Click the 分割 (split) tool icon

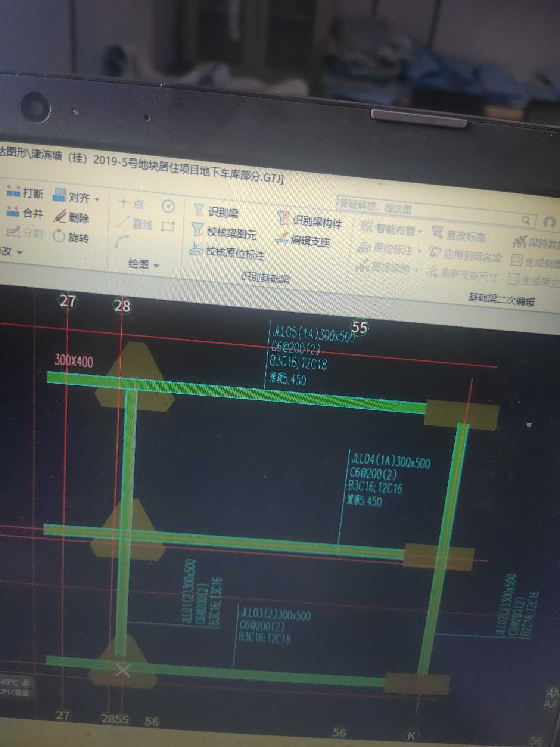click(13, 232)
